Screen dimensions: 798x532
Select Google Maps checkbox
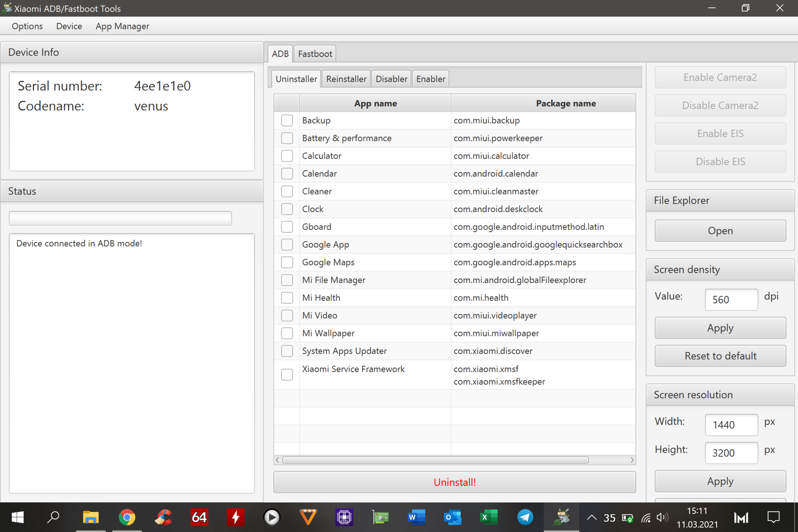pyautogui.click(x=287, y=262)
